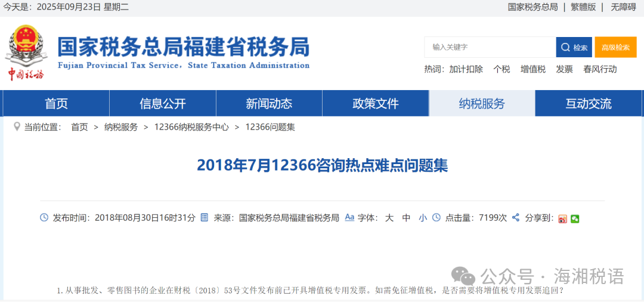The height and width of the screenshot is (302, 644).
Task: Click the 12366纳税服务中心 breadcrumb link
Action: (191, 127)
